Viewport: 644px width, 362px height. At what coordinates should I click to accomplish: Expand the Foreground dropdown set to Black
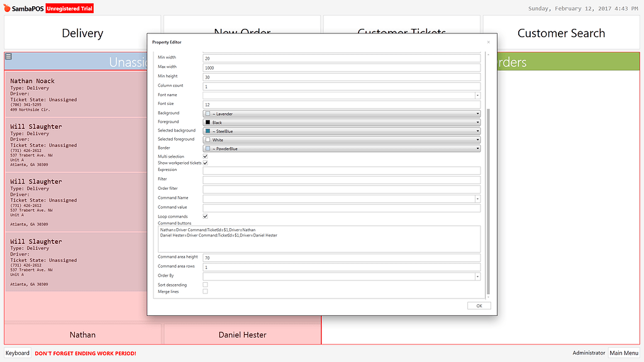pyautogui.click(x=476, y=121)
